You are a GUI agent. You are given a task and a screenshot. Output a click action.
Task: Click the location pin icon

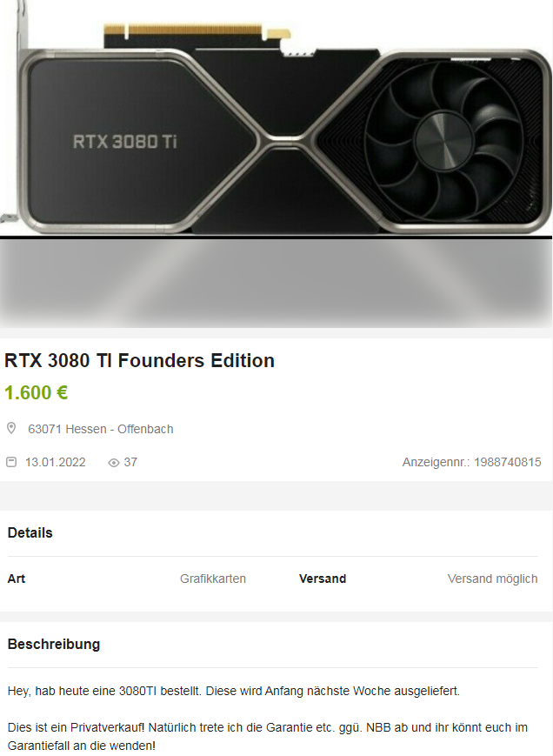(11, 428)
